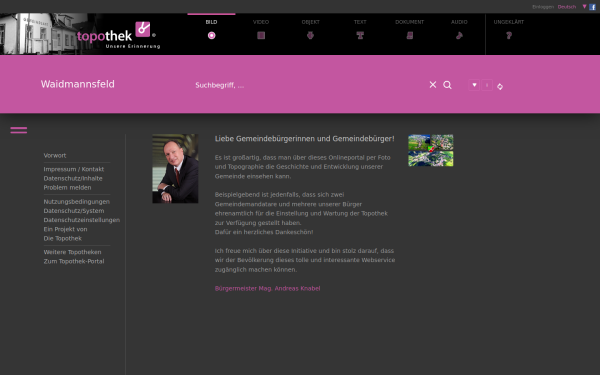This screenshot has height=375, width=600.
Task: Choose the OBJEKT media type icon
Action: 310,36
